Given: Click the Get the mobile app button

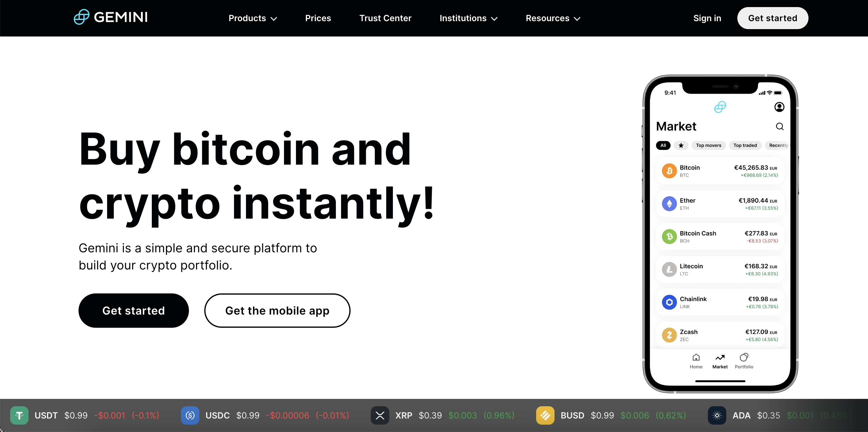Looking at the screenshot, I should (277, 310).
